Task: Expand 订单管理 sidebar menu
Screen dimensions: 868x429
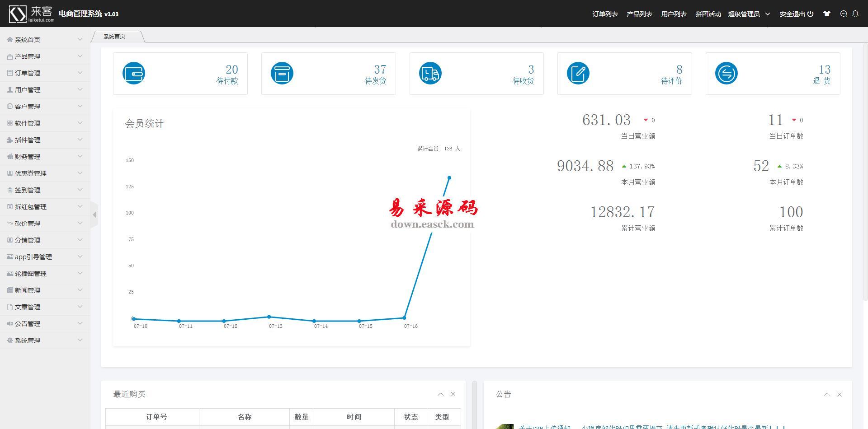Action: coord(45,73)
